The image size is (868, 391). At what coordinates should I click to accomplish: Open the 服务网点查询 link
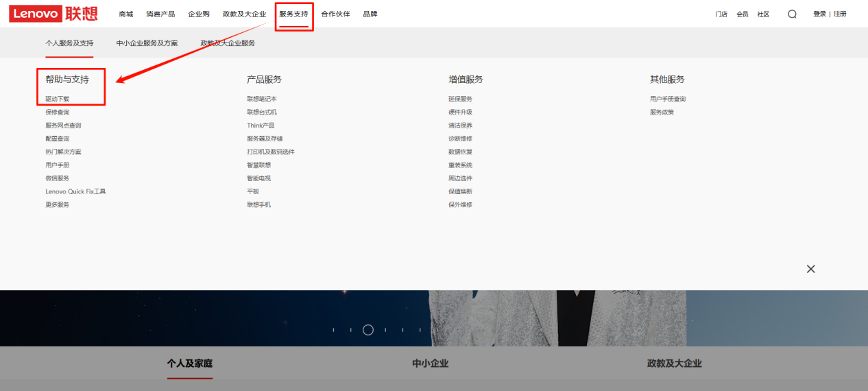coord(63,126)
